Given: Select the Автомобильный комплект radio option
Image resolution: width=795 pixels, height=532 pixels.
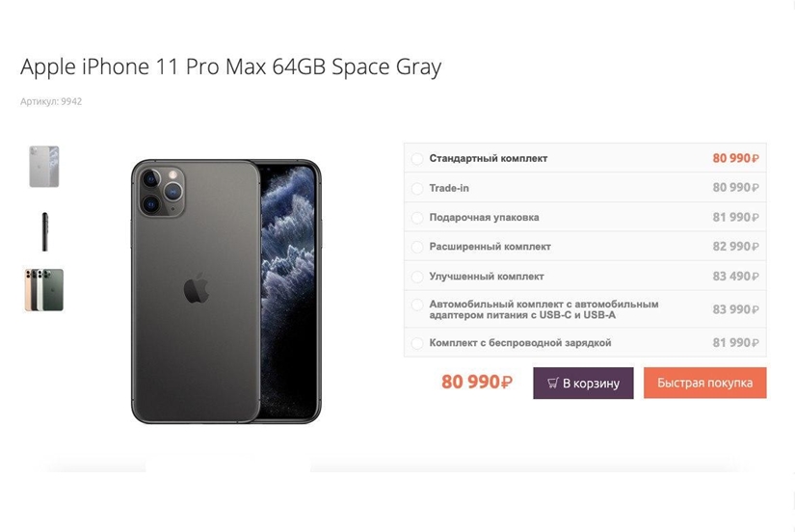Looking at the screenshot, I should tap(417, 309).
